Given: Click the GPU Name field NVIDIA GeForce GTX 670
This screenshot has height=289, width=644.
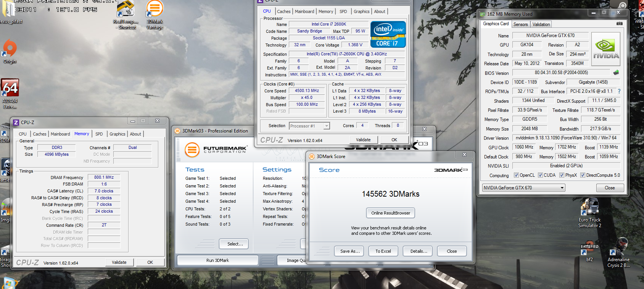Looking at the screenshot, I should (550, 36).
